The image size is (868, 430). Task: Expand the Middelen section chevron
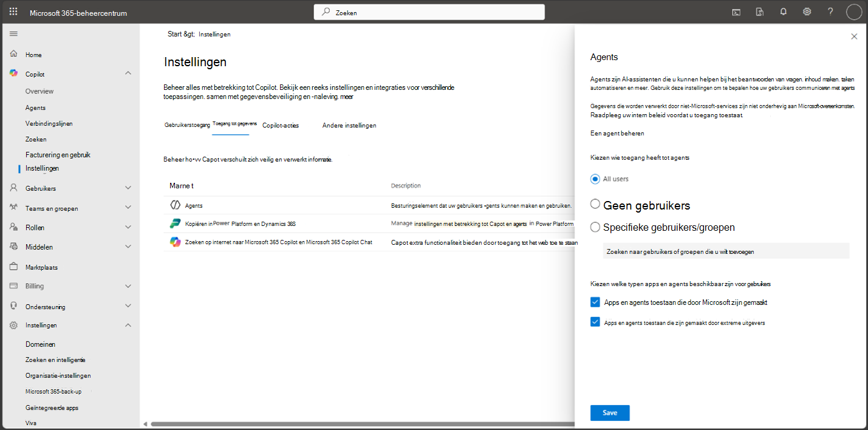[x=128, y=247]
